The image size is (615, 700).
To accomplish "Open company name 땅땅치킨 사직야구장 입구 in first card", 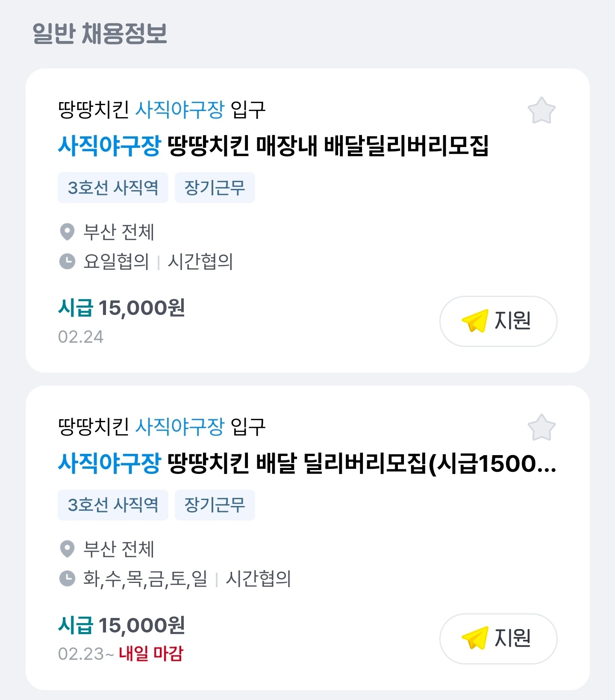I will click(x=162, y=110).
